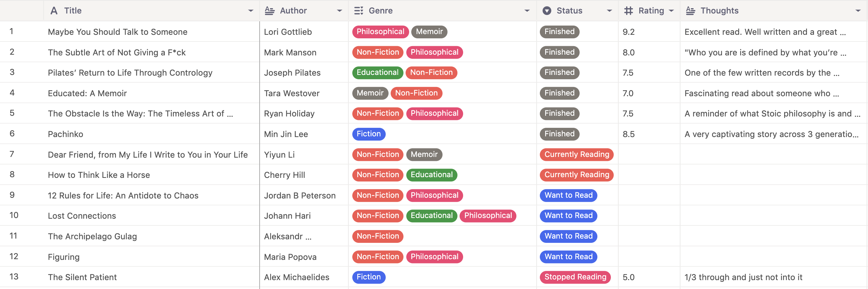This screenshot has width=868, height=289.
Task: Click author 'Tara Westover'
Action: [x=292, y=93]
